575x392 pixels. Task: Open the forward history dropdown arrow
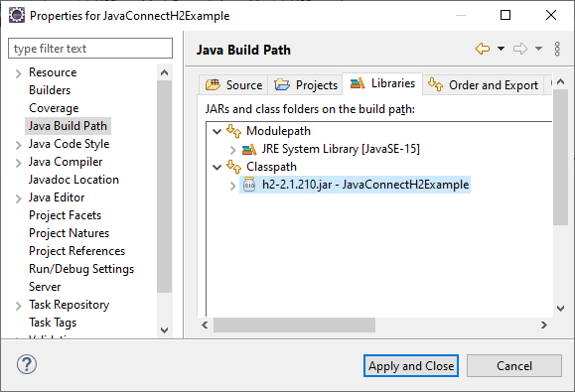538,49
